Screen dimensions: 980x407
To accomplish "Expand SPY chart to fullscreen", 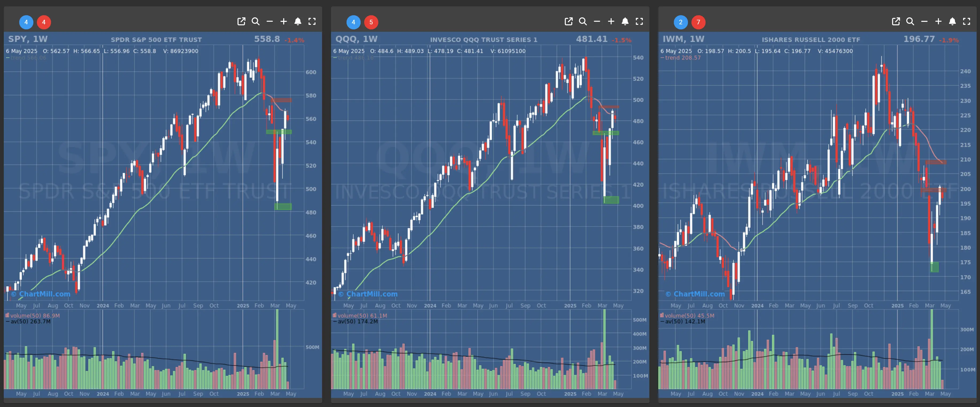I will click(x=312, y=21).
